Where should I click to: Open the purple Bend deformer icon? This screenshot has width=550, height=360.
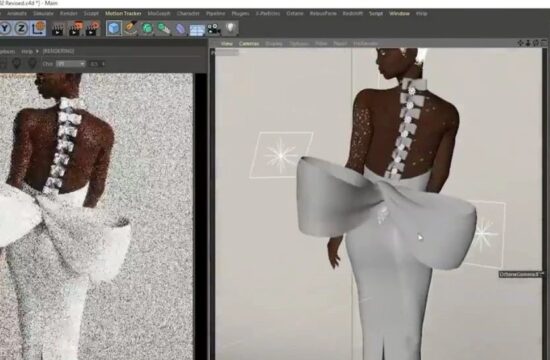(180, 29)
